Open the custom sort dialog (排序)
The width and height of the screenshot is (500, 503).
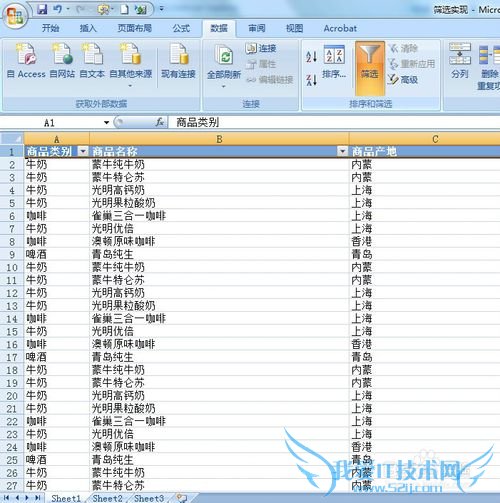334,61
